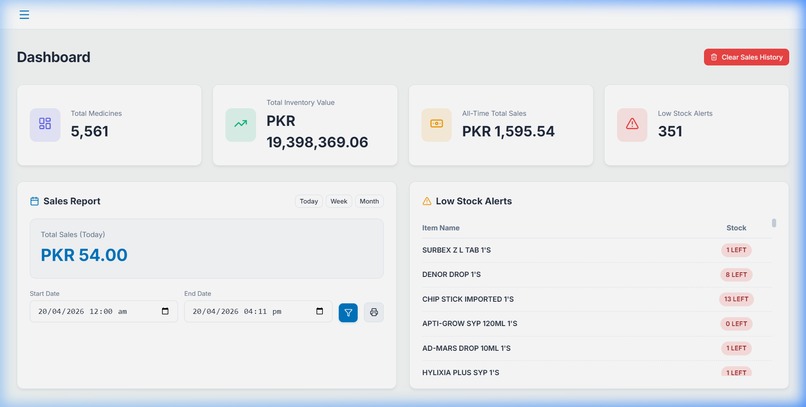Apply the date filter with funnel button

tap(348, 312)
